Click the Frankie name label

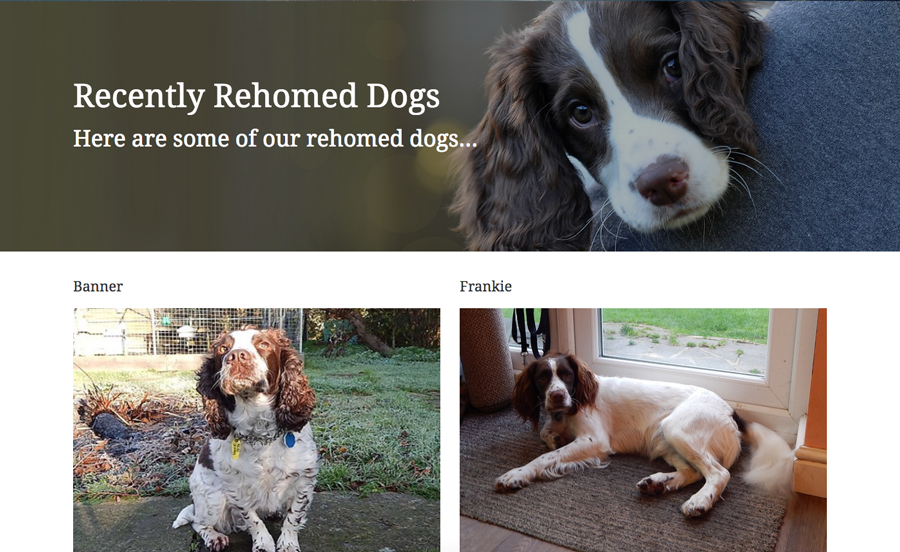click(485, 286)
